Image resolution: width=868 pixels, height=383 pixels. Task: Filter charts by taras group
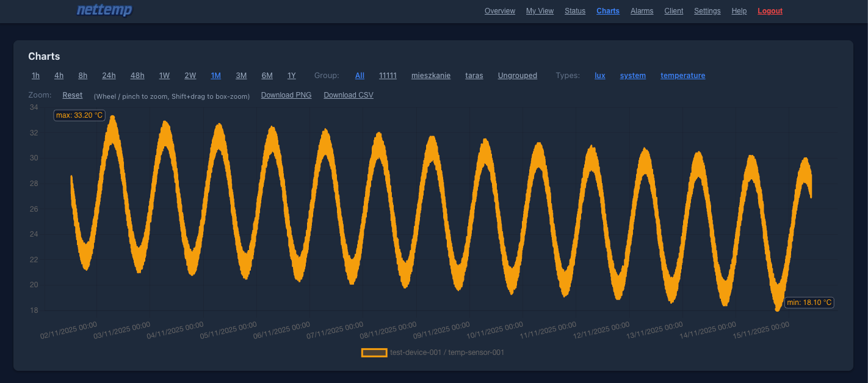click(x=474, y=76)
